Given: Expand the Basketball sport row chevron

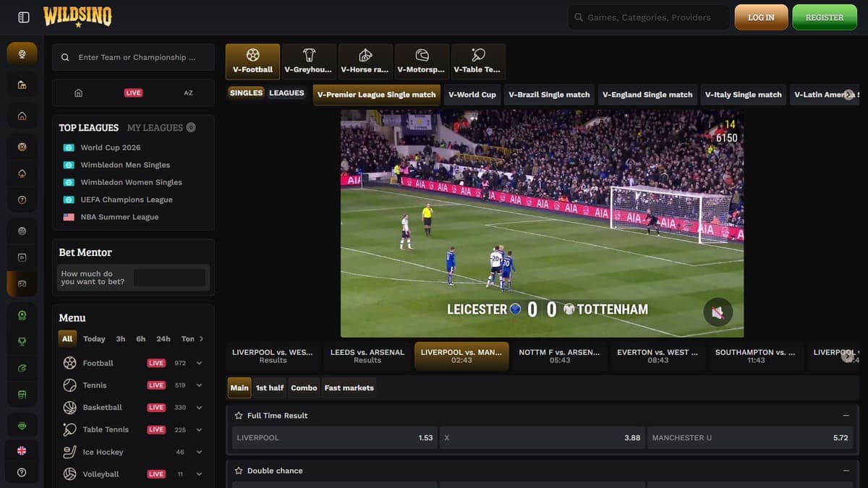Looking at the screenshot, I should (199, 408).
